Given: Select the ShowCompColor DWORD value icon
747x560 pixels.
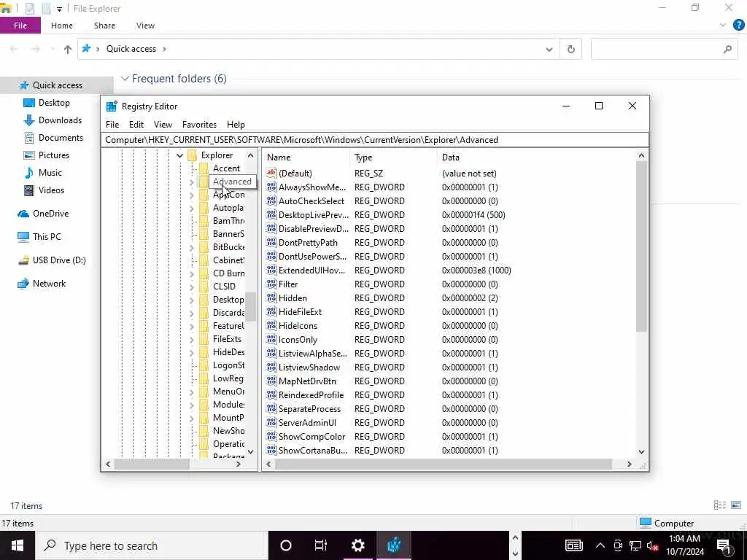Looking at the screenshot, I should [x=271, y=437].
